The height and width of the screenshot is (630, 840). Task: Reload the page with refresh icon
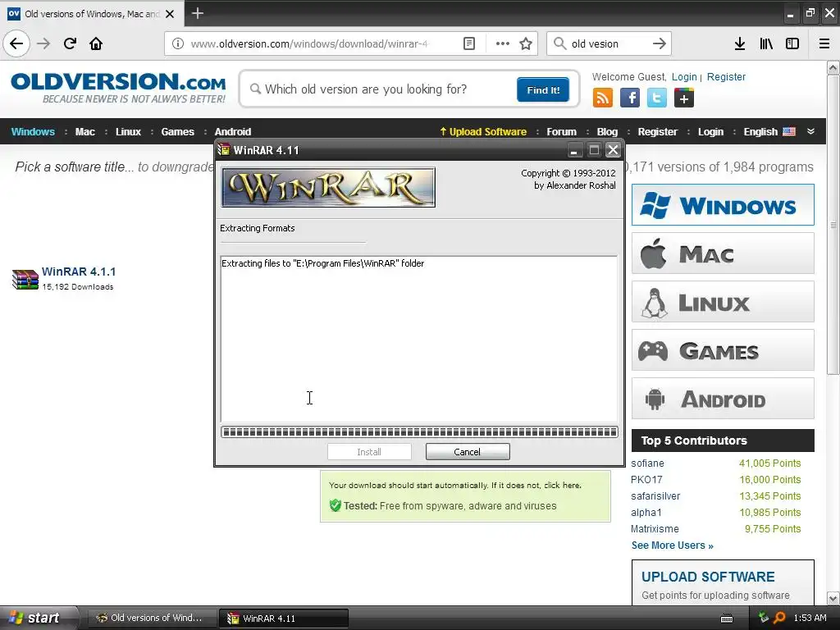click(x=70, y=43)
